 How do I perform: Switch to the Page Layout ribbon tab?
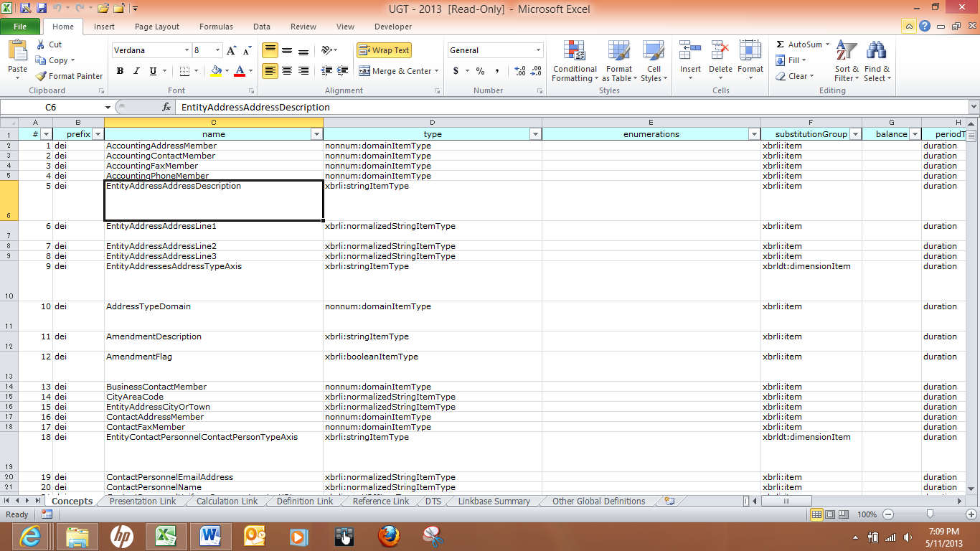click(156, 26)
